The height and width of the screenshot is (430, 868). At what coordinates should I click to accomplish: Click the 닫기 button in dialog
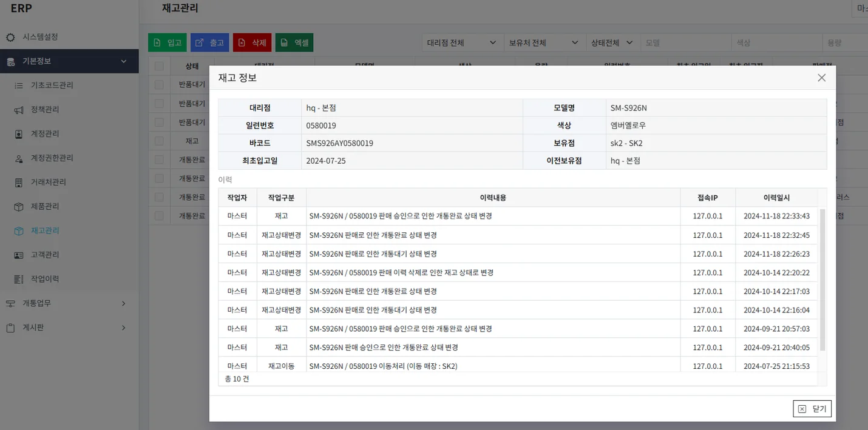812,409
